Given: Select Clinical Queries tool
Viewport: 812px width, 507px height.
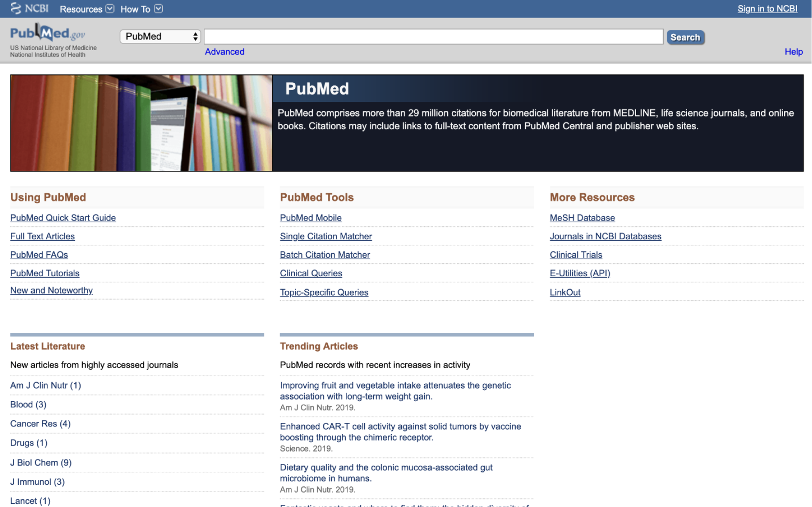Looking at the screenshot, I should (311, 273).
